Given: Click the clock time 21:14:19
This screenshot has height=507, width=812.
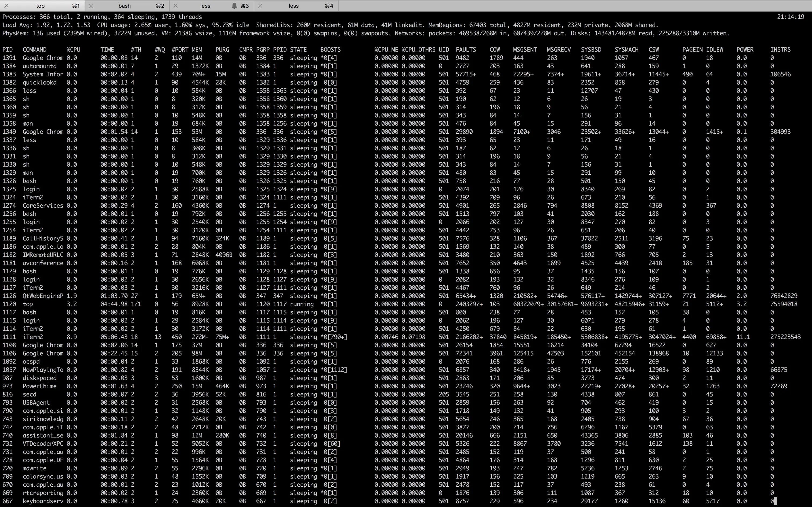Looking at the screenshot, I should [x=790, y=17].
